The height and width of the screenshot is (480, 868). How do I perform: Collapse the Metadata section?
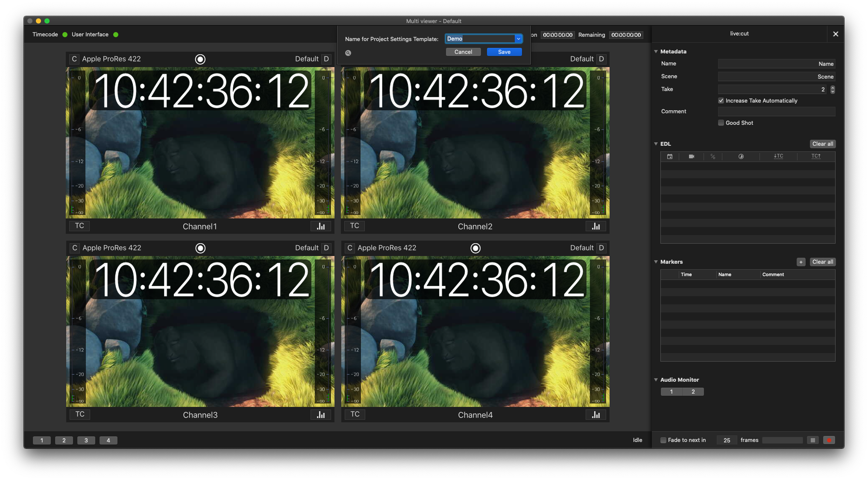click(x=656, y=51)
